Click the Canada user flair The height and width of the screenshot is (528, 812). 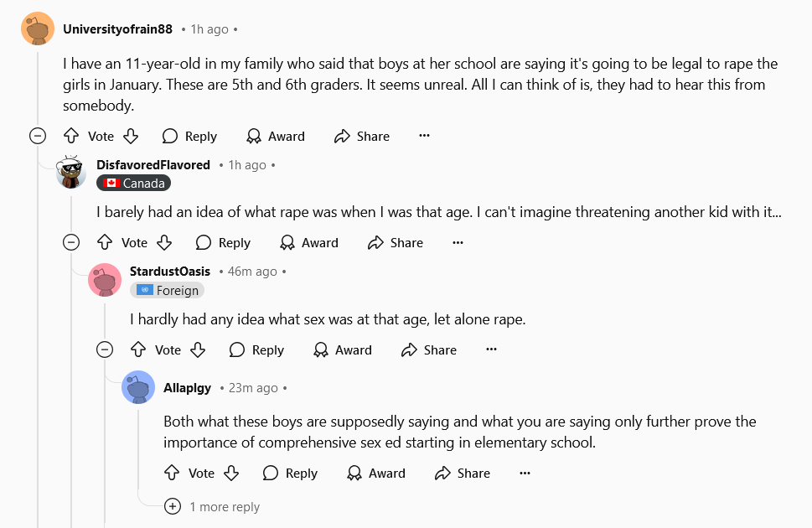coord(134,183)
